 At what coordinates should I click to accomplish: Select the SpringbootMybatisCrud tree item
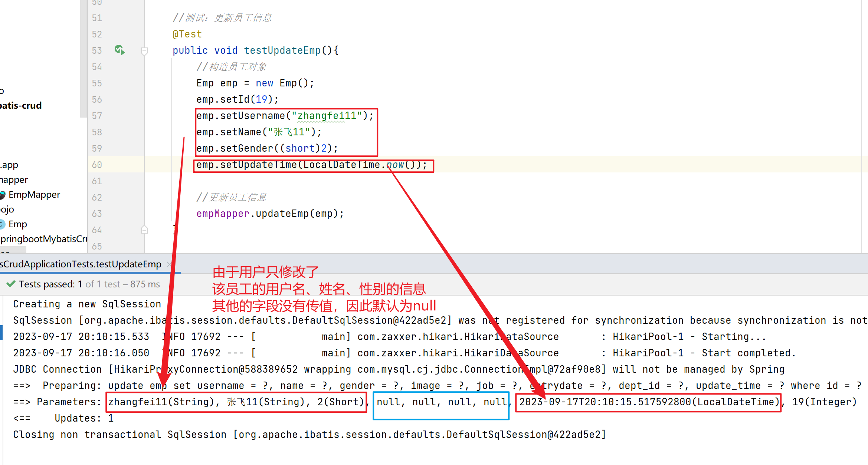(44, 239)
